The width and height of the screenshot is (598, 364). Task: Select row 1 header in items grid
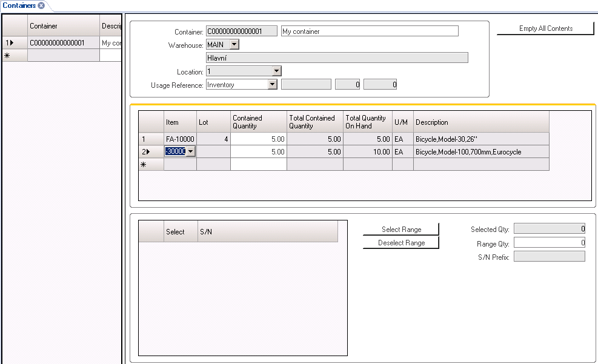pyautogui.click(x=151, y=139)
